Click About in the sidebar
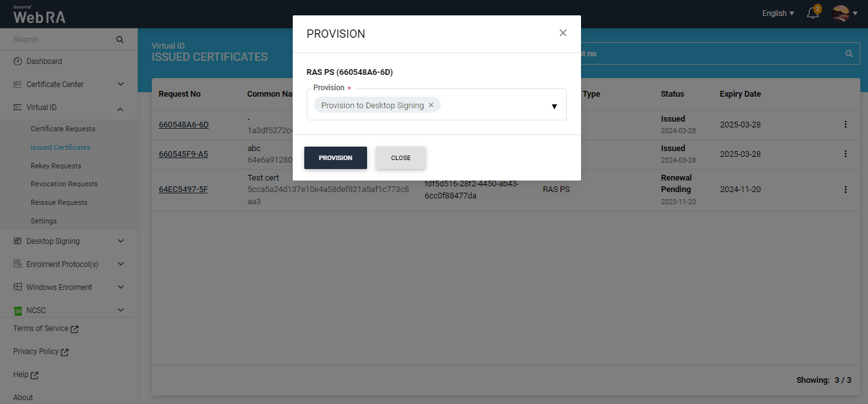 pyautogui.click(x=23, y=398)
